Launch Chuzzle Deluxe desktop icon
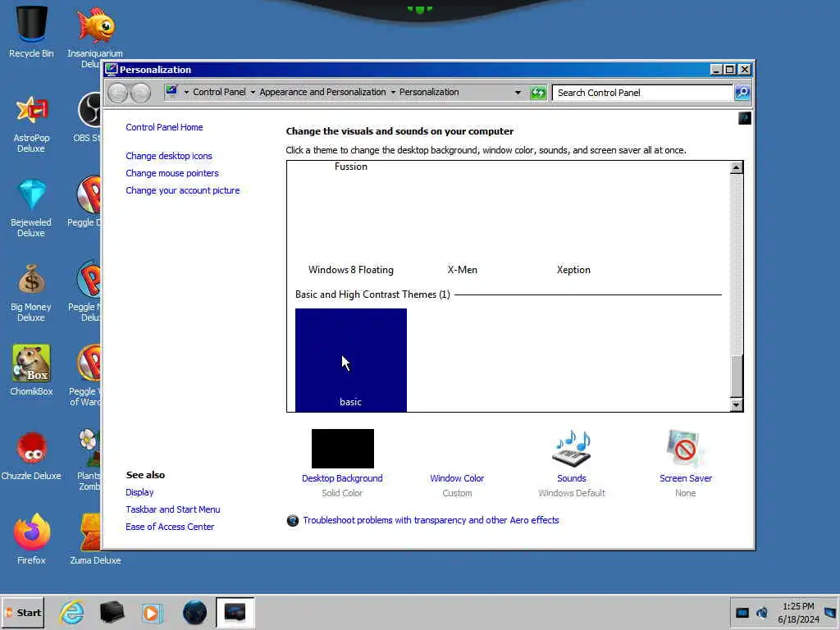840x630 pixels. (31, 455)
